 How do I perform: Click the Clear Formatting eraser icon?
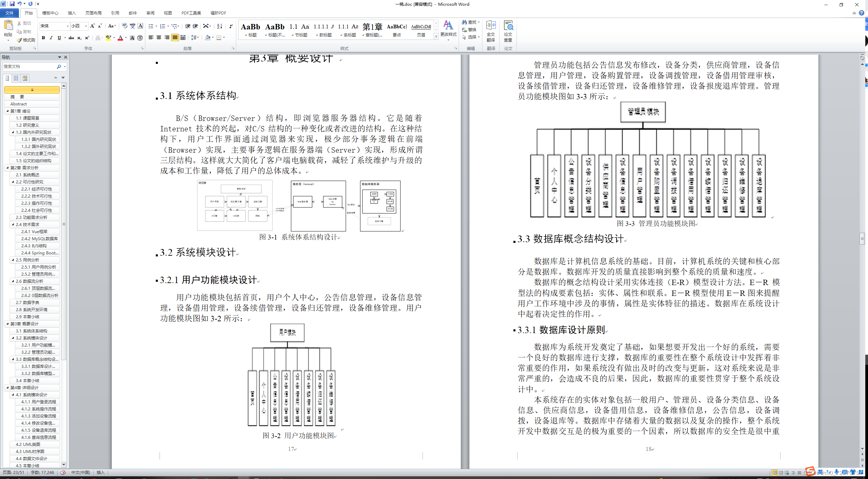[125, 26]
